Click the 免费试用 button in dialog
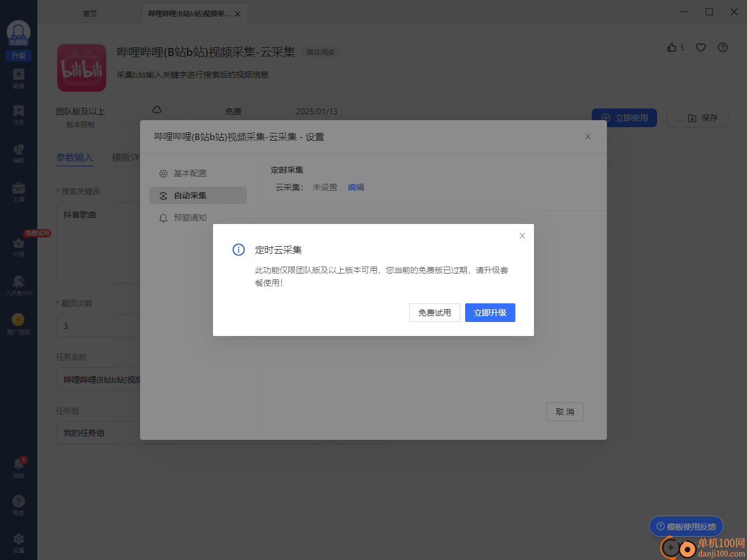Viewport: 747px width, 560px height. point(434,313)
